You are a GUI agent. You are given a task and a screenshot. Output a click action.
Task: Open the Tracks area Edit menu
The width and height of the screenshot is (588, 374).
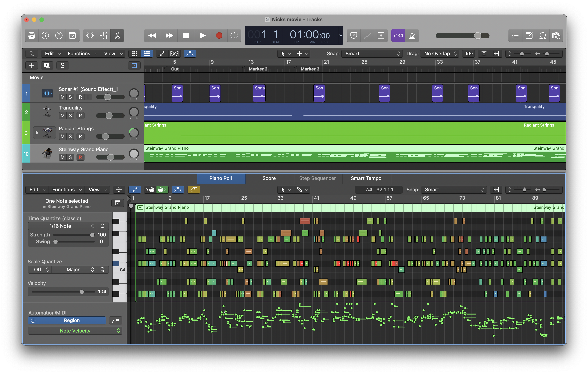pyautogui.click(x=52, y=54)
